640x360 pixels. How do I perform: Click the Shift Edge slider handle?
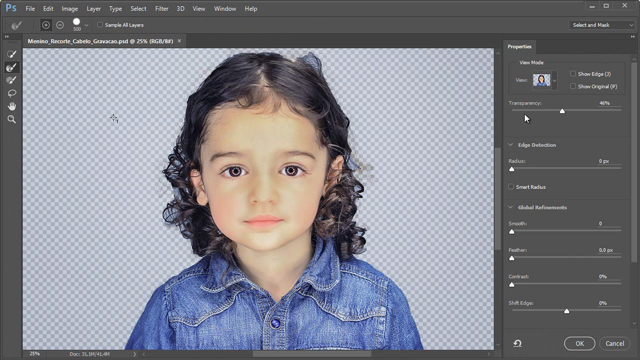pos(567,311)
